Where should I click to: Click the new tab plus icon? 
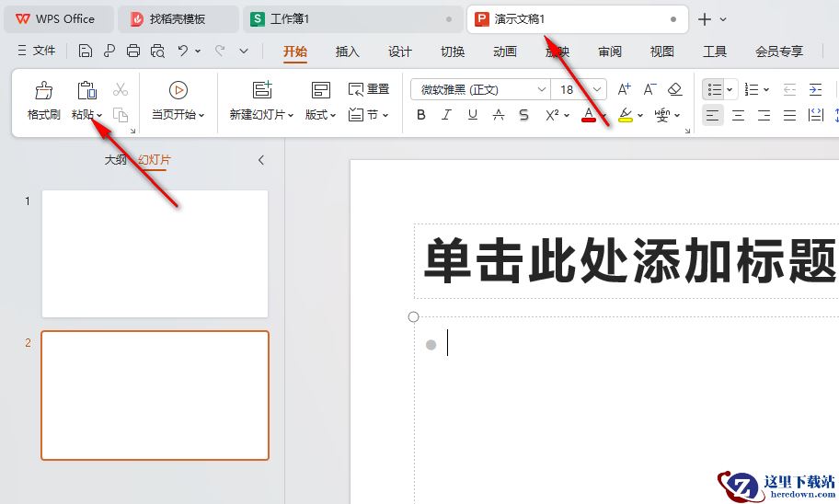click(705, 19)
